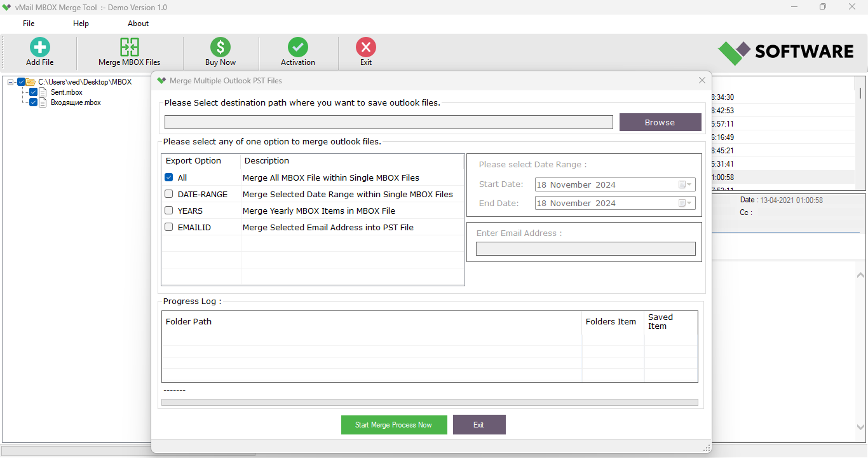Click the Merge MBOX Files icon

pos(130,48)
